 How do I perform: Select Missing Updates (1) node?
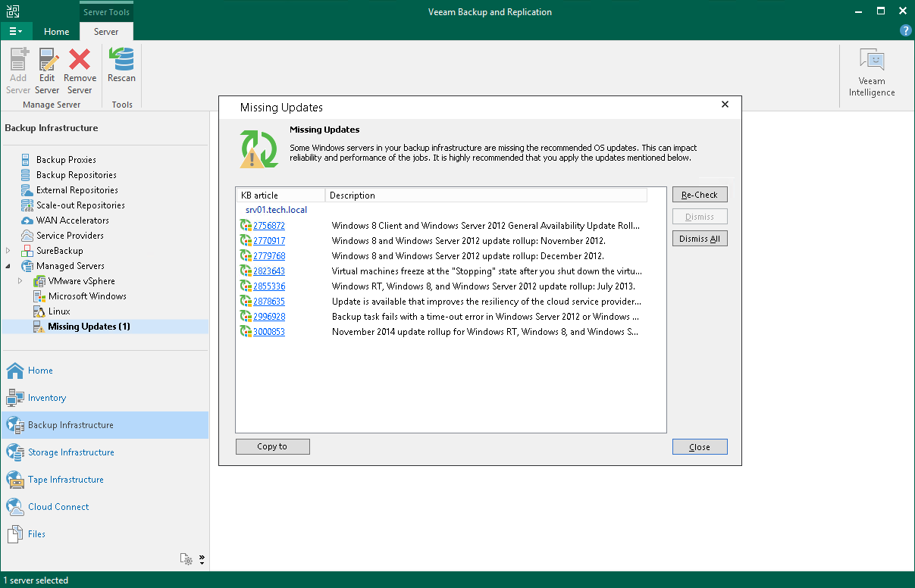coord(89,327)
